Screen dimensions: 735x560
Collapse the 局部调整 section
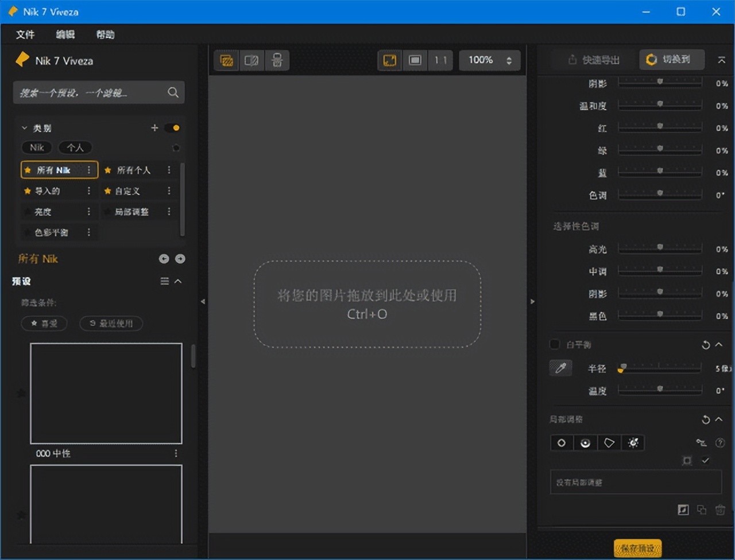coord(718,419)
